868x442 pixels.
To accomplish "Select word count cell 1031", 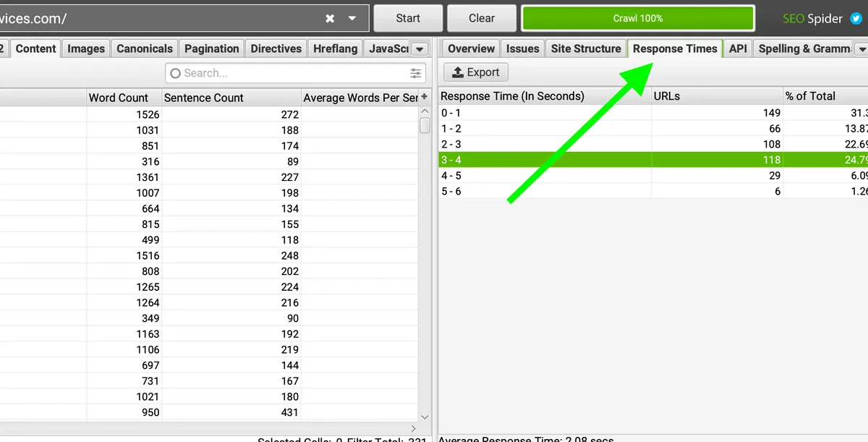I will click(148, 130).
